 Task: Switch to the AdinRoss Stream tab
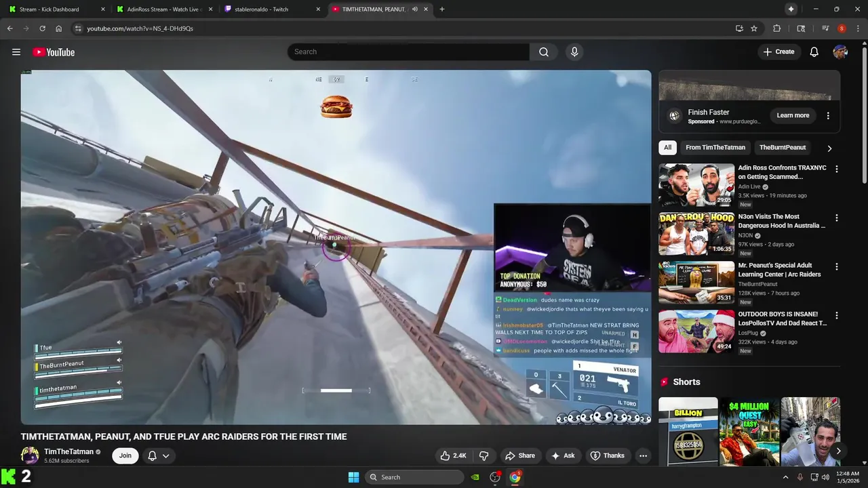click(165, 9)
